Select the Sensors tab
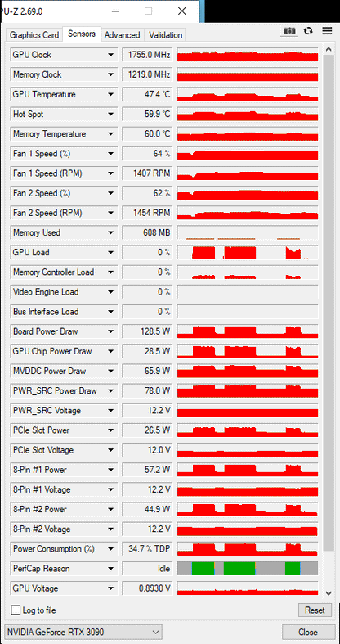 82,34
